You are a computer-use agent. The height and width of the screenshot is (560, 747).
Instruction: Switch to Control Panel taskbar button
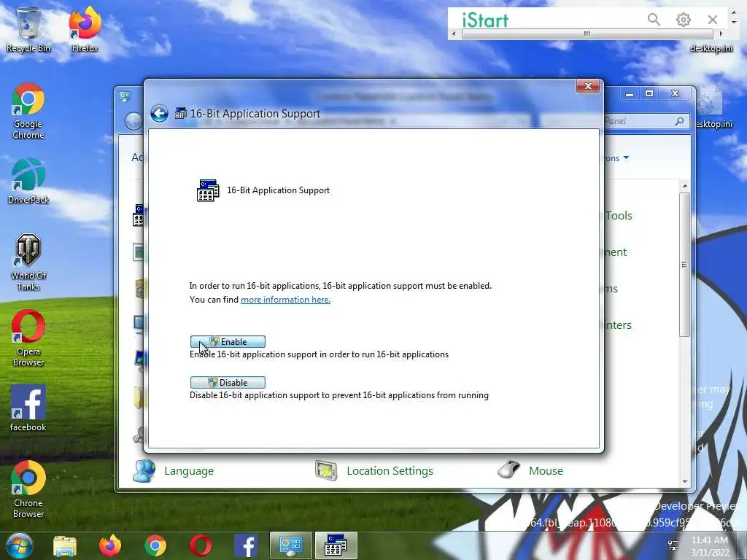pyautogui.click(x=290, y=545)
